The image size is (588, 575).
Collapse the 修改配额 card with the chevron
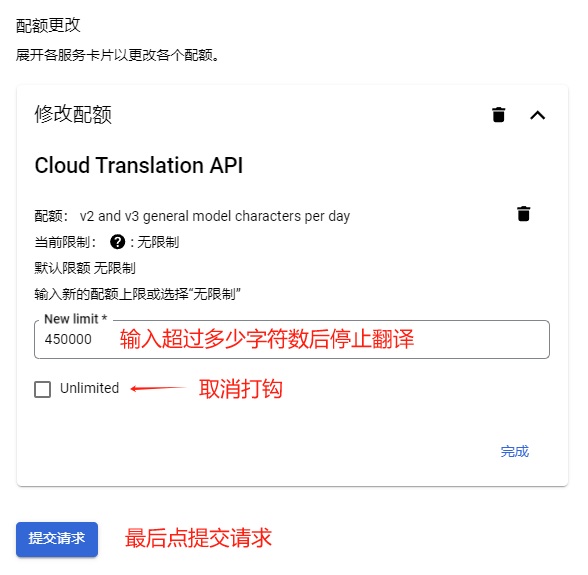[537, 115]
